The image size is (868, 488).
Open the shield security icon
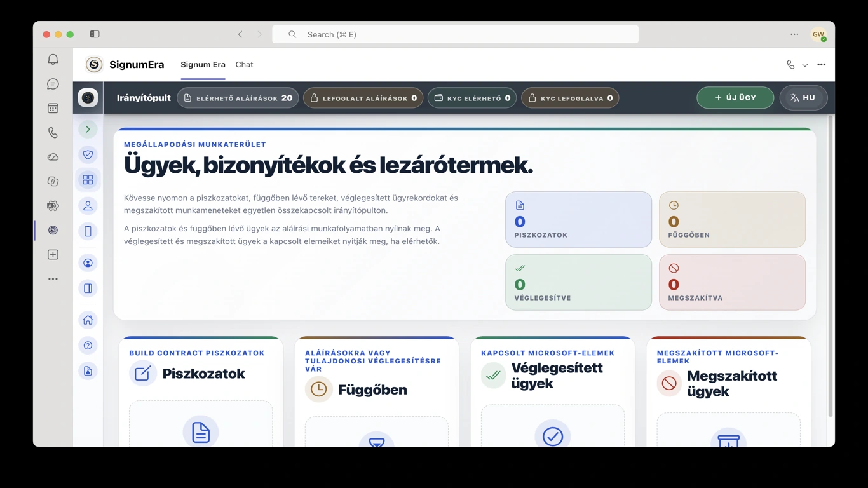[88, 154]
